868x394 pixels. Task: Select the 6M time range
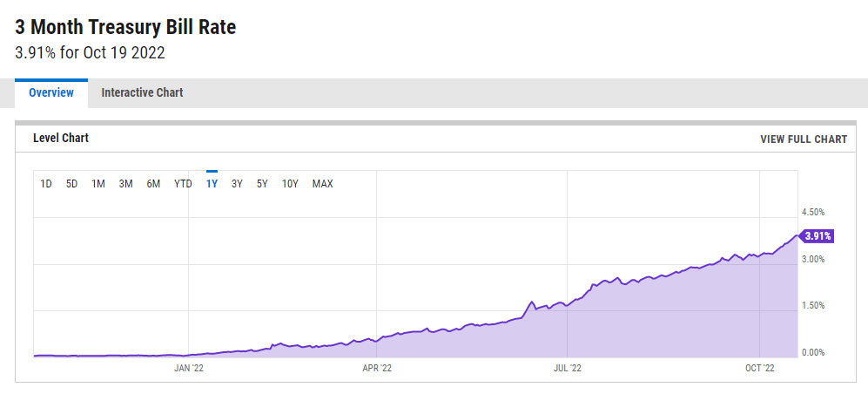pos(153,184)
